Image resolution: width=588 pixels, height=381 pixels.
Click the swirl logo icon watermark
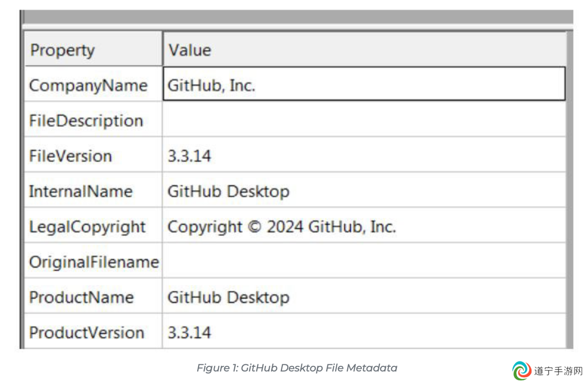(522, 370)
